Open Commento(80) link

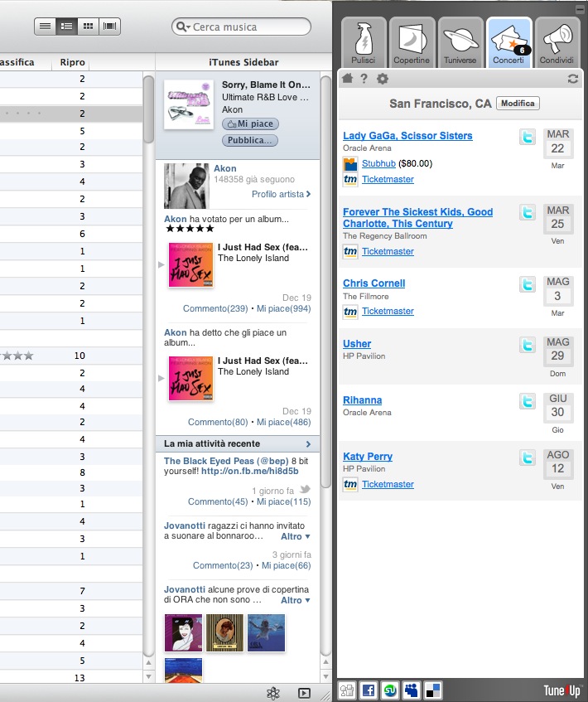click(x=218, y=422)
